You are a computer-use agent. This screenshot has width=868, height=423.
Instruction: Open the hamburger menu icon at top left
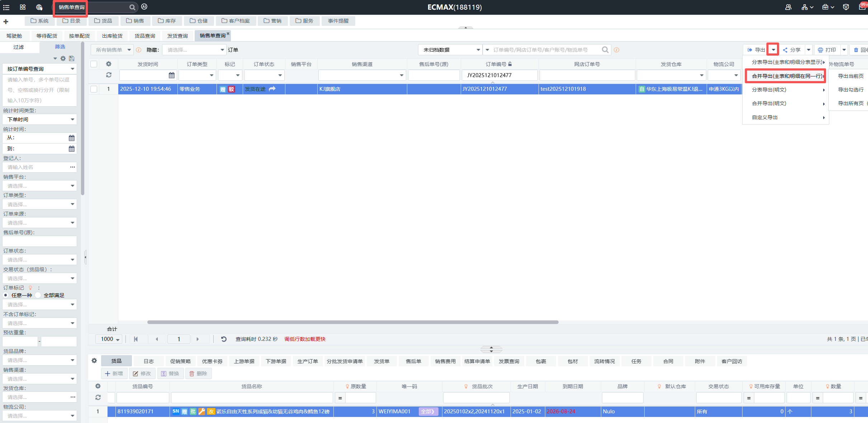(x=6, y=7)
